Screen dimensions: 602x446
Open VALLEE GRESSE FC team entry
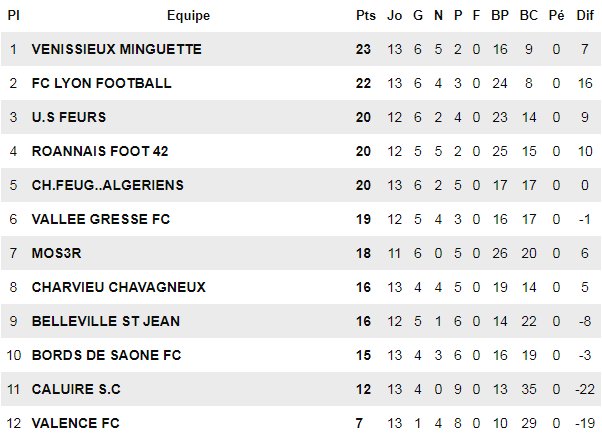pos(103,219)
